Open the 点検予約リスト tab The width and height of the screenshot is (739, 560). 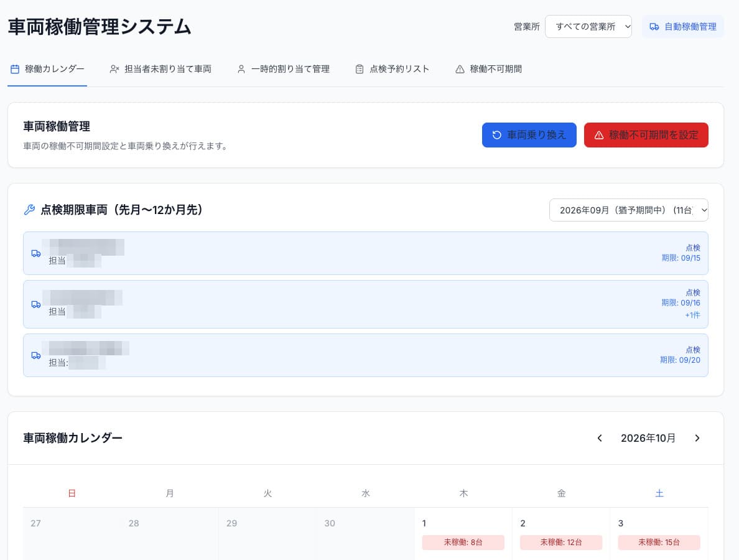click(x=392, y=69)
